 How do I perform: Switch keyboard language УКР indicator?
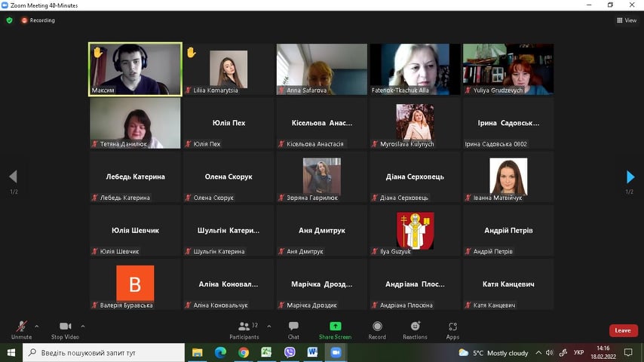click(578, 352)
